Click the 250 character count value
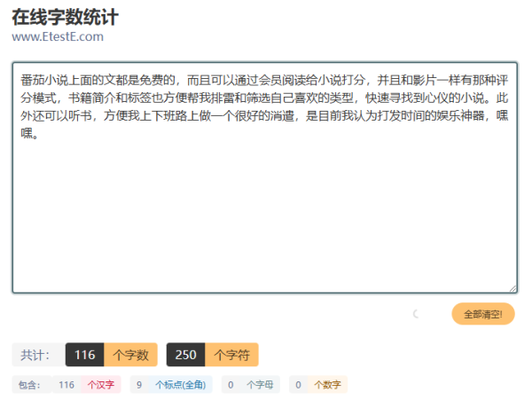The height and width of the screenshot is (400, 532). (185, 355)
